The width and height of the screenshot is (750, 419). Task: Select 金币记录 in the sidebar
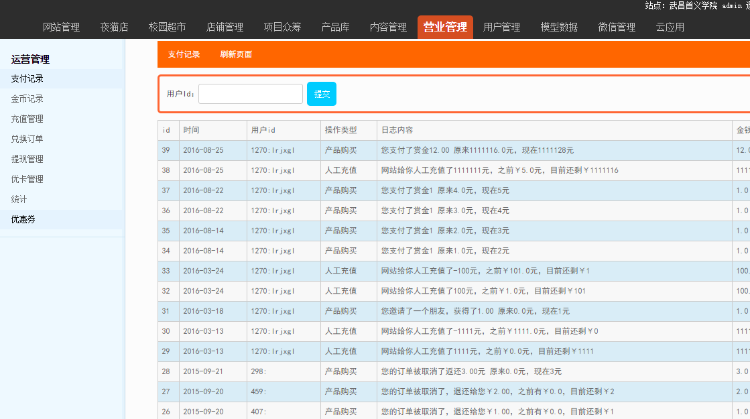click(x=27, y=99)
